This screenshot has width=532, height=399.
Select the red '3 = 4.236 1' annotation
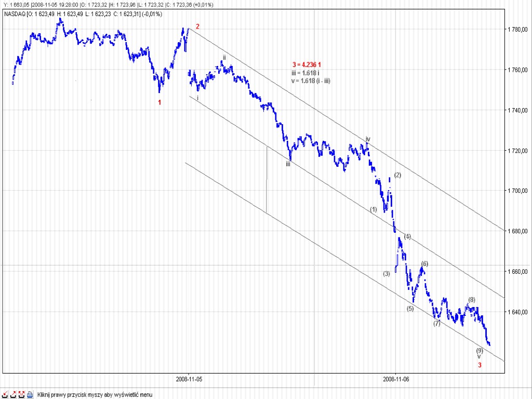point(307,64)
